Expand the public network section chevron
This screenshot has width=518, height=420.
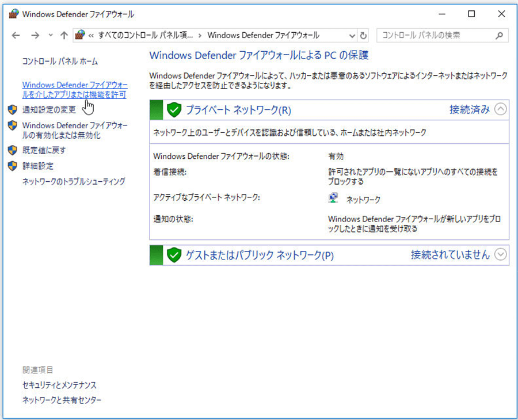point(501,254)
